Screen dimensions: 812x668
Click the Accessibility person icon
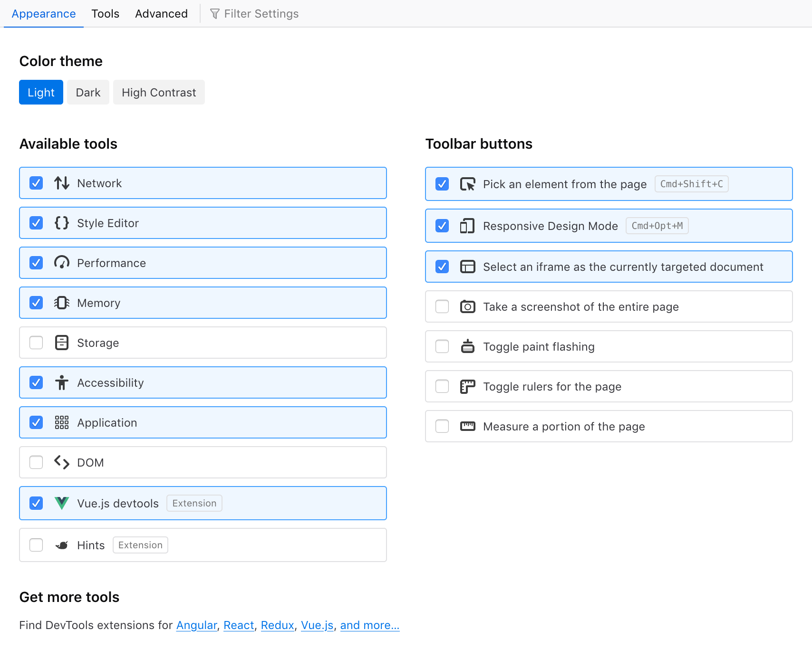click(x=62, y=382)
